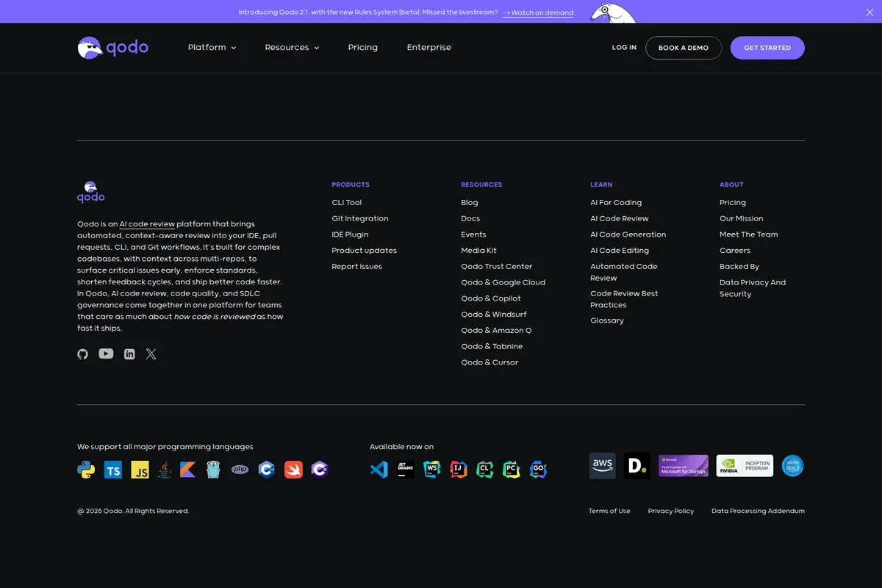This screenshot has width=882, height=588.
Task: Dismiss the Qodo 2.1 announcement banner
Action: coord(870,12)
